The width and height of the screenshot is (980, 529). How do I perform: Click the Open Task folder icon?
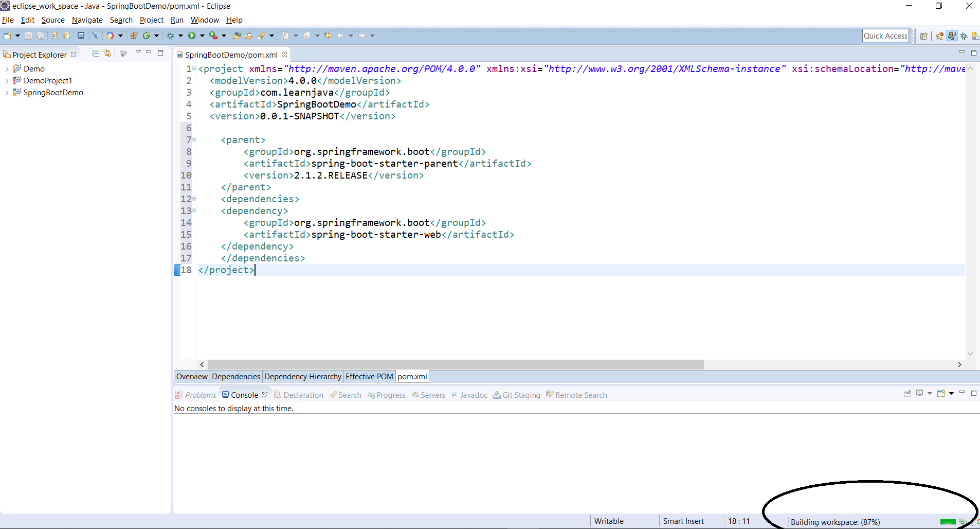pyautogui.click(x=248, y=36)
